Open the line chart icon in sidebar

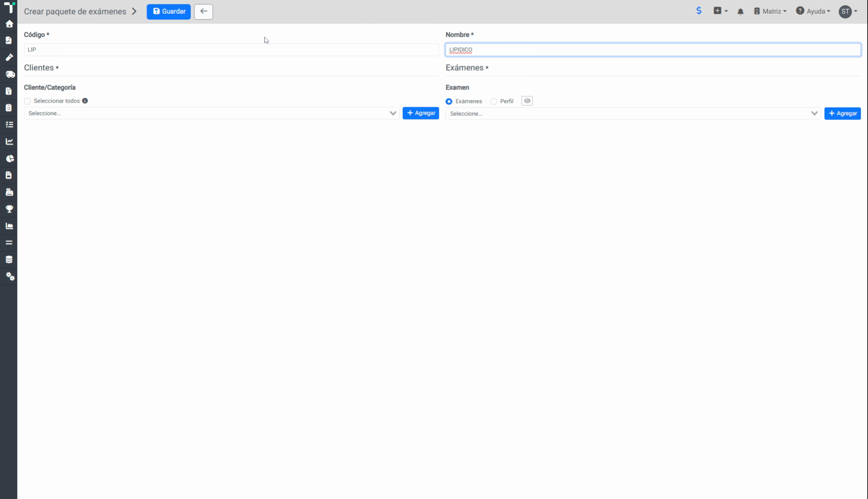[x=9, y=142]
